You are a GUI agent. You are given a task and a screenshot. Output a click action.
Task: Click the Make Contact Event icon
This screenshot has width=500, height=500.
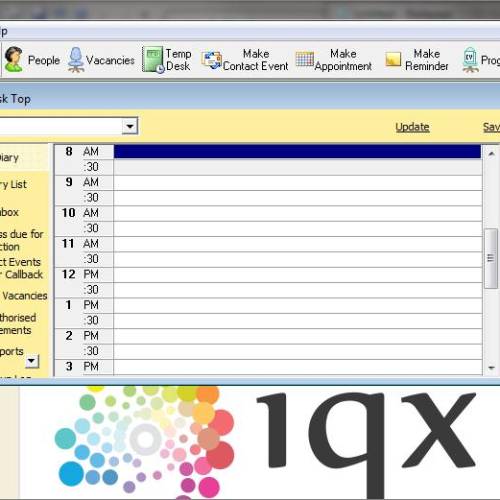211,60
